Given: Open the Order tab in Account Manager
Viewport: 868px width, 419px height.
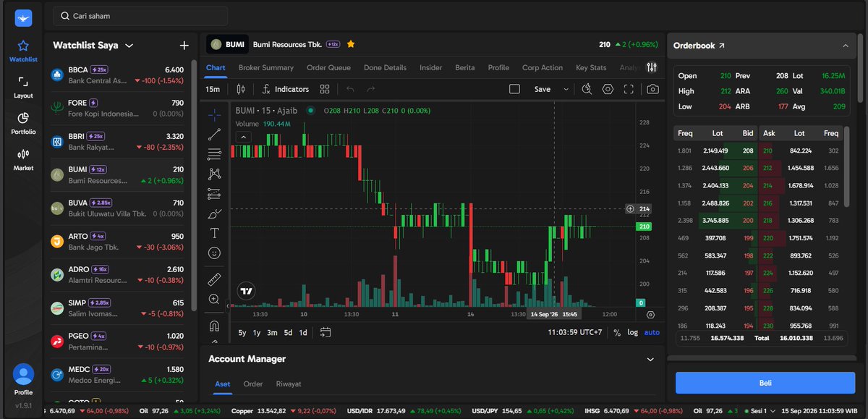Looking at the screenshot, I should coord(253,384).
